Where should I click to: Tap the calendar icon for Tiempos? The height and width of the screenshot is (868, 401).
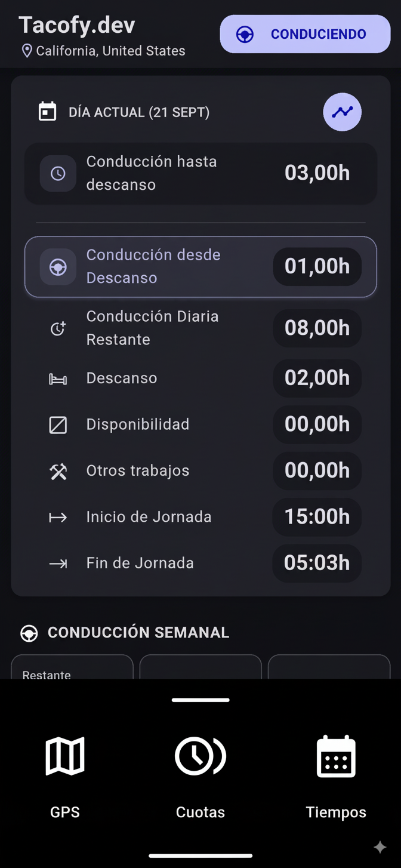336,755
